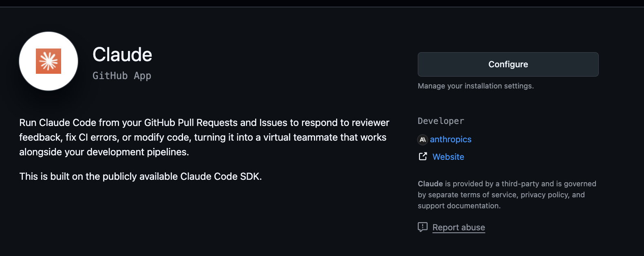This screenshot has height=256, width=644.
Task: Click the GitHub App subtitle text
Action: pyautogui.click(x=122, y=76)
